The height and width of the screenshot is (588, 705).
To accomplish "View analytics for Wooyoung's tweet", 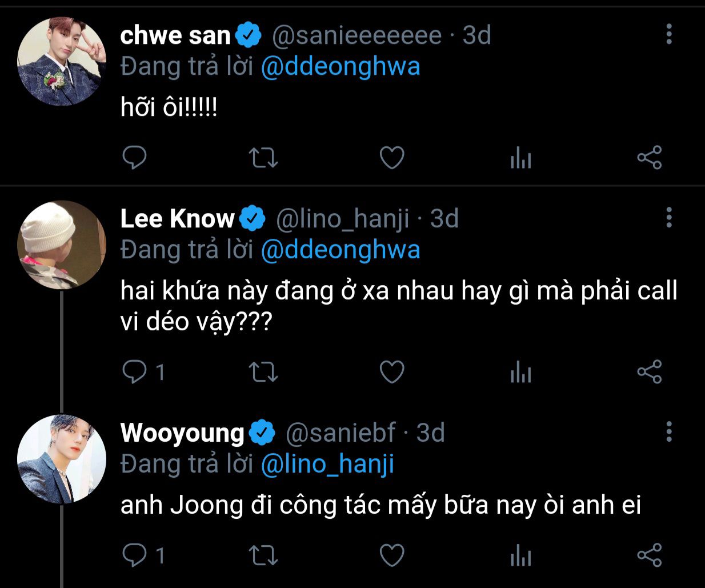I will [520, 555].
